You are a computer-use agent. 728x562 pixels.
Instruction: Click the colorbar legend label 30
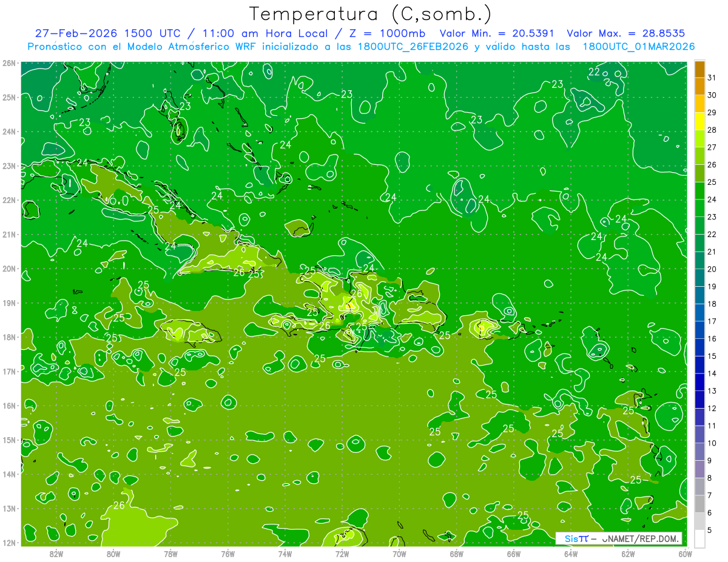712,95
